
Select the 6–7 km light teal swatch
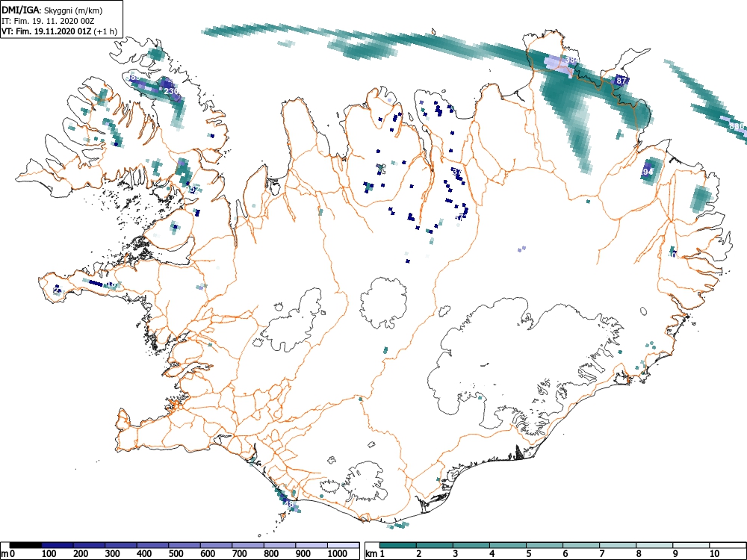[x=581, y=545]
